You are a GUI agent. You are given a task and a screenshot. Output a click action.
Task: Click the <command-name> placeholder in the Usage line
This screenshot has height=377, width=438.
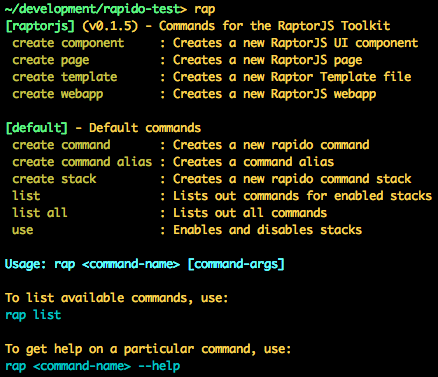[131, 264]
